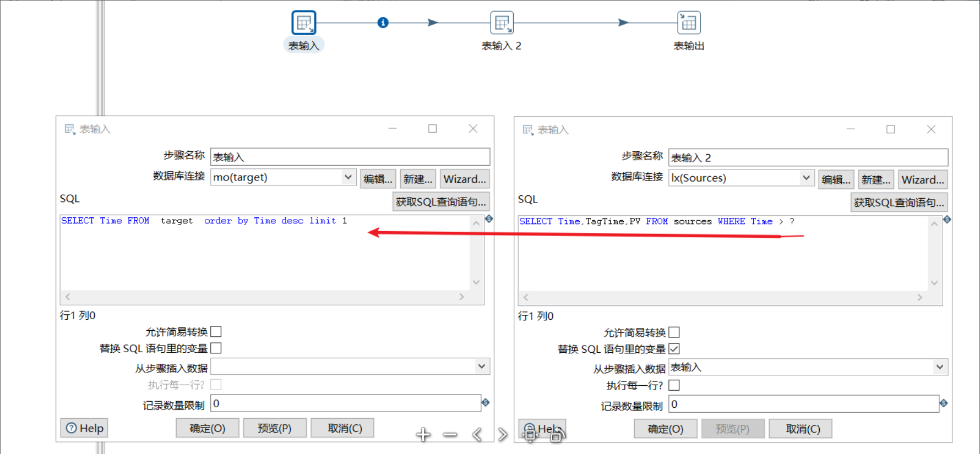Click variable diamond icon beside left 记录数量限制 field
This screenshot has width=980, height=454.
tap(485, 403)
